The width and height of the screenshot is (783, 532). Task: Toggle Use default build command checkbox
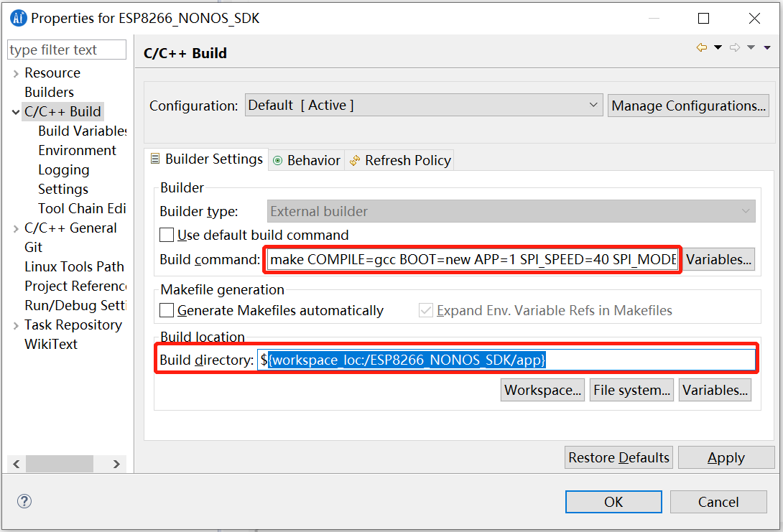(x=167, y=235)
